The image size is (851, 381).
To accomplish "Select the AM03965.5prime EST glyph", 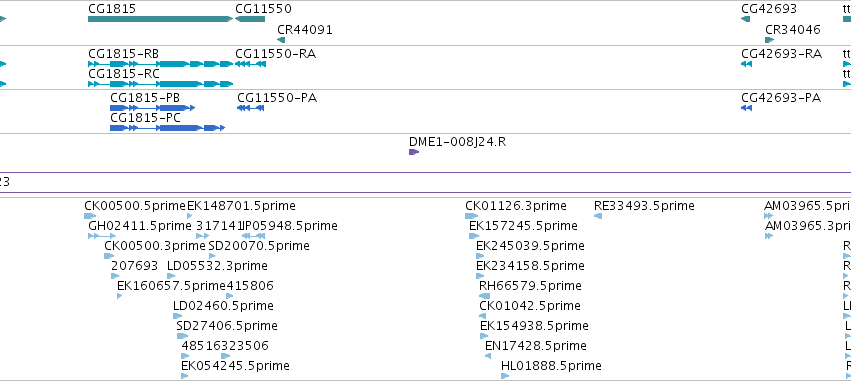I will tap(768, 216).
